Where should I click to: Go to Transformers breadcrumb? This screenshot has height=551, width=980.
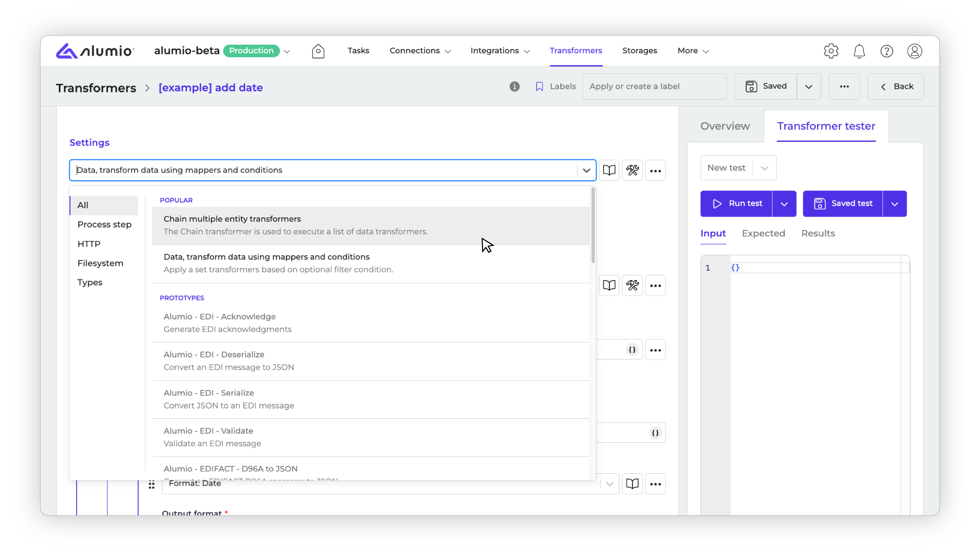(x=96, y=88)
